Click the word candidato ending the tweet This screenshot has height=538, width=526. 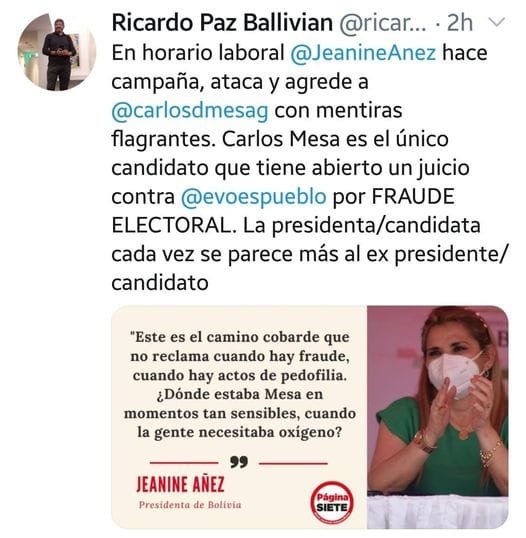point(160,283)
